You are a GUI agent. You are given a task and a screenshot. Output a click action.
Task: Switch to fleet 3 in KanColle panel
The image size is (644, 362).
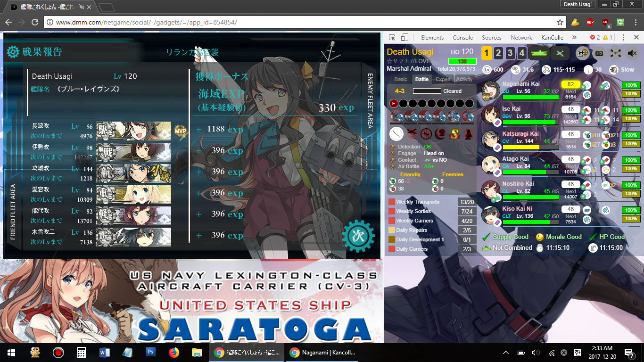pyautogui.click(x=510, y=53)
